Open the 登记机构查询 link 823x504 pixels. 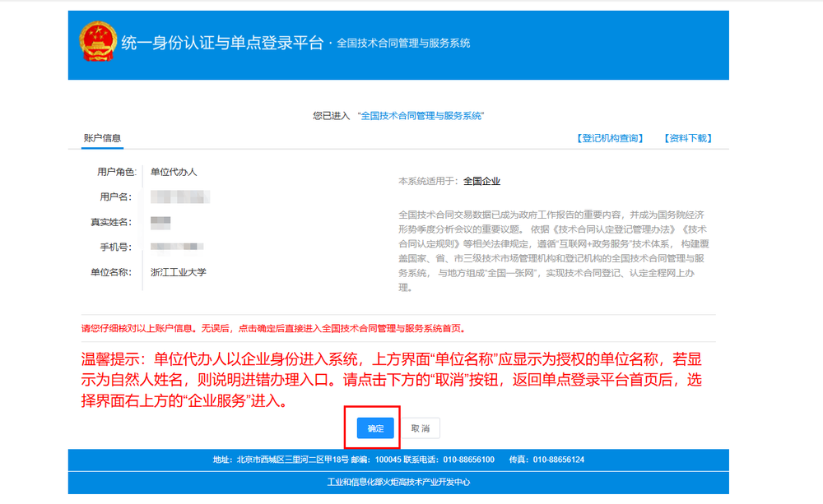(x=609, y=138)
